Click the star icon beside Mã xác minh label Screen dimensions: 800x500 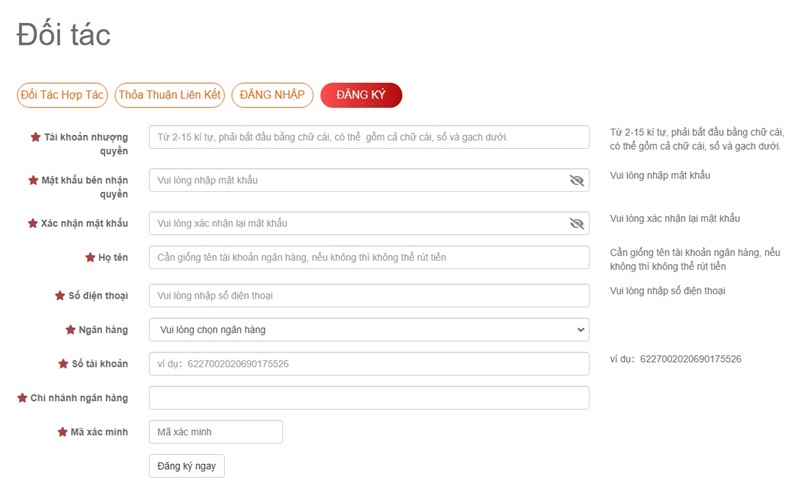tap(62, 432)
